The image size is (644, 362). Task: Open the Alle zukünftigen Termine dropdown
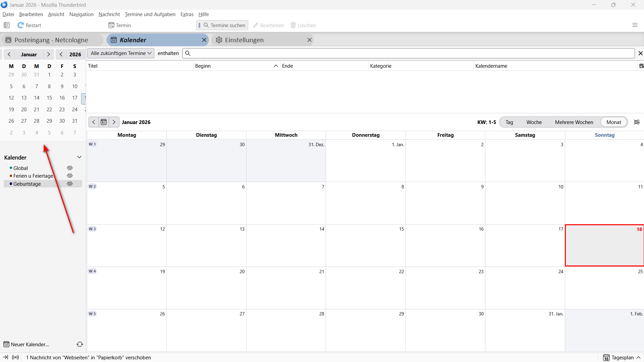[x=121, y=53]
